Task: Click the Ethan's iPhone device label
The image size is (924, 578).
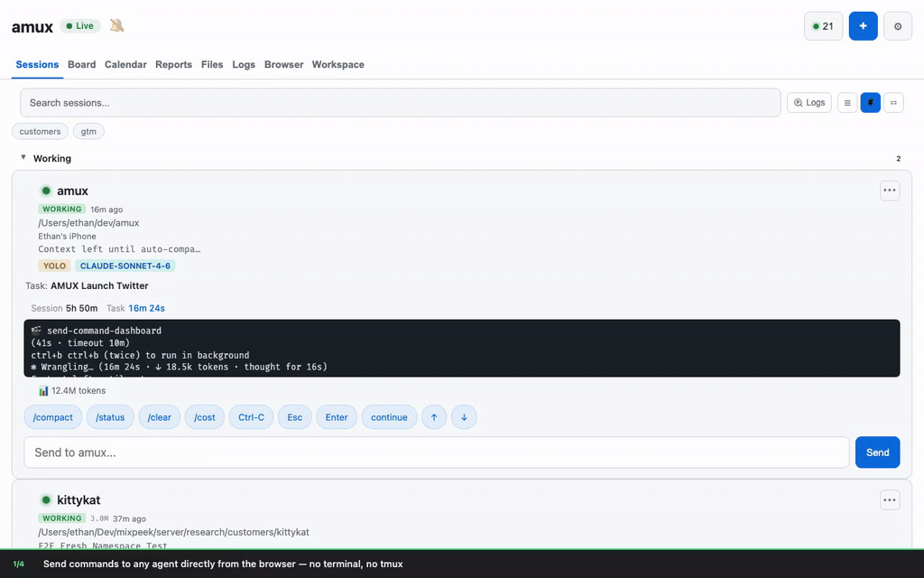Action: [67, 236]
